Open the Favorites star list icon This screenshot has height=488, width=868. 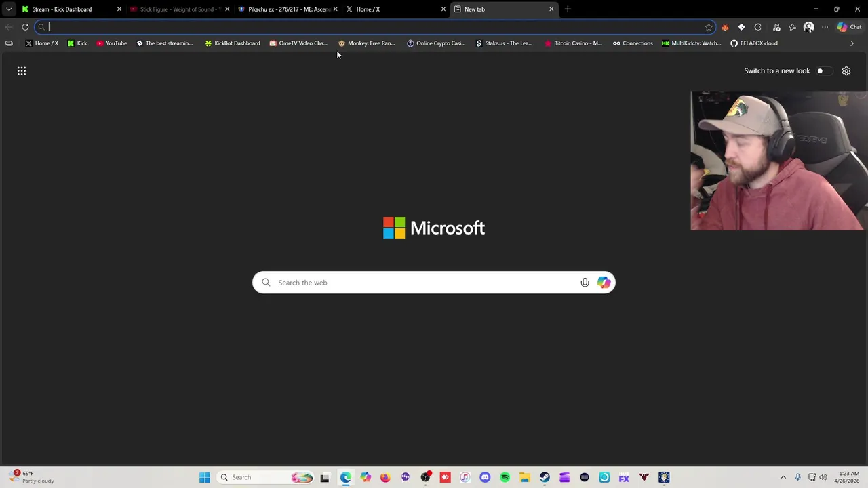[792, 27]
